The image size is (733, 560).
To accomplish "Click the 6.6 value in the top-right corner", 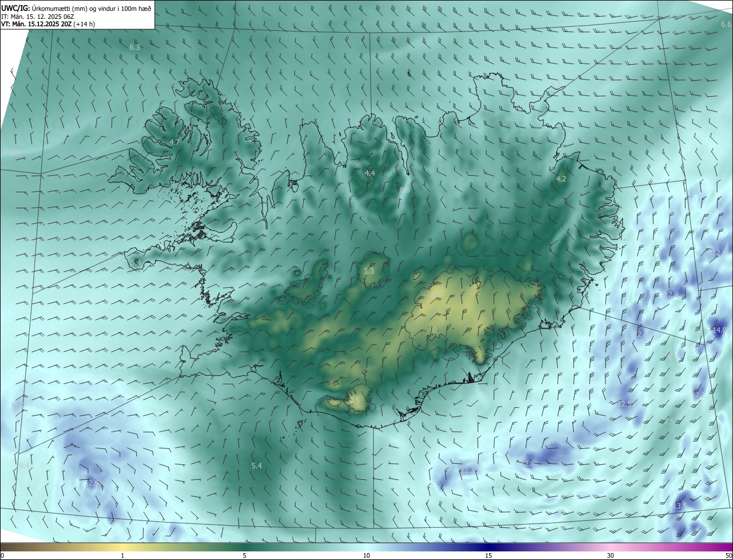I will coord(726,25).
